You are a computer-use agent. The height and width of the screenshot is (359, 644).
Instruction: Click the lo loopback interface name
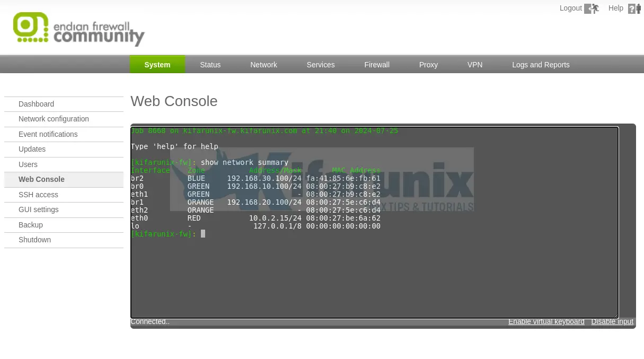(x=135, y=226)
